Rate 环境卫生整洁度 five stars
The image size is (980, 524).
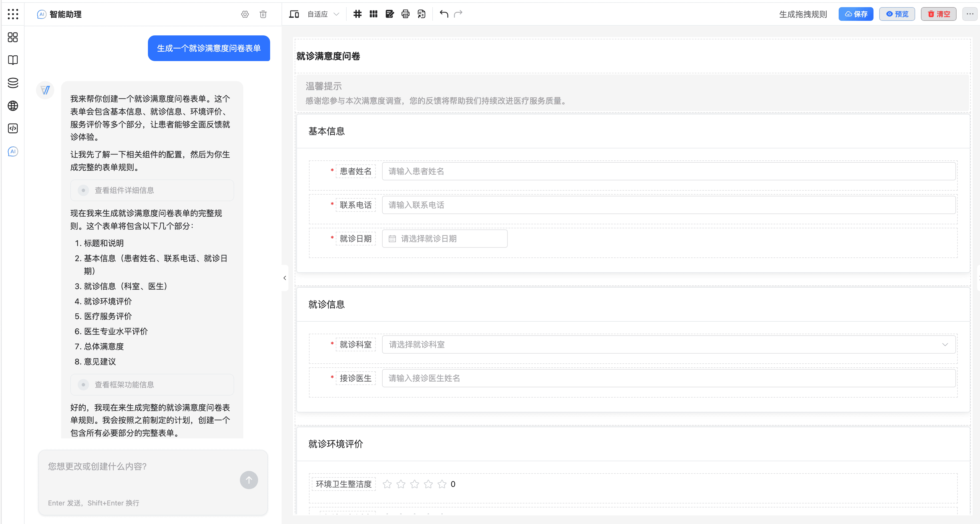442,484
